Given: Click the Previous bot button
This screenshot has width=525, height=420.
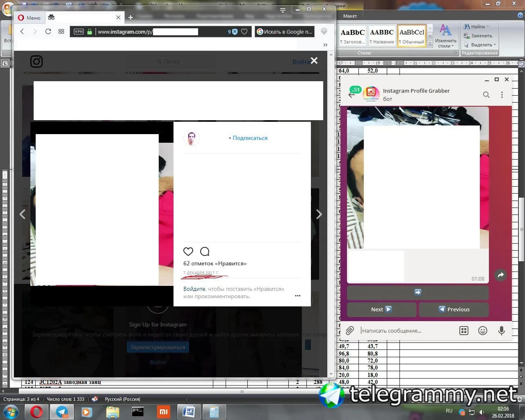Looking at the screenshot, I should [x=454, y=309].
